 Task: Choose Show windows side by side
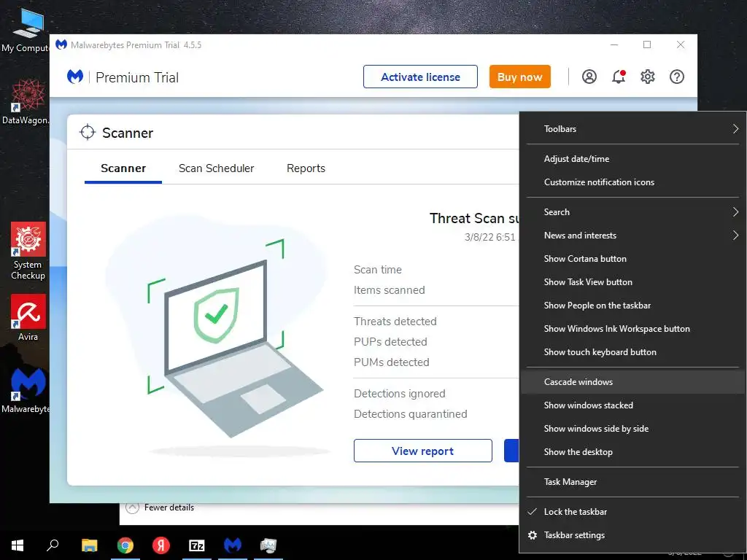[632, 429]
